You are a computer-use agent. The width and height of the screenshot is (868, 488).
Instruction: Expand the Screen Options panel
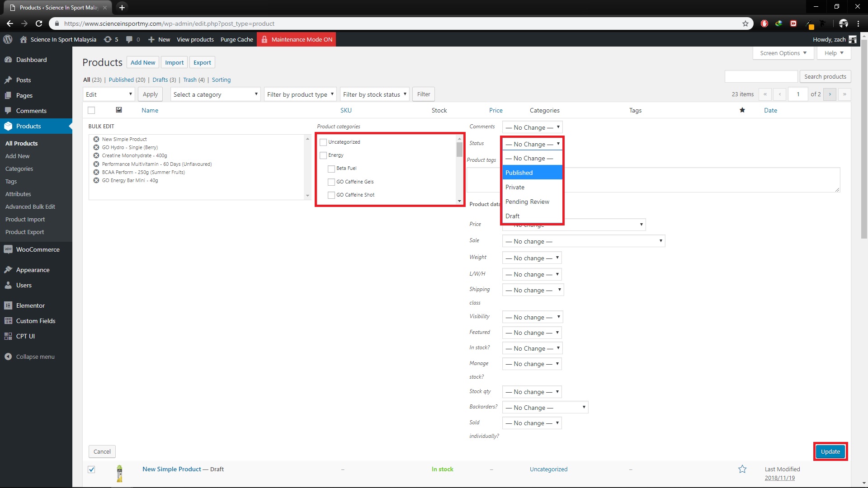coord(783,53)
